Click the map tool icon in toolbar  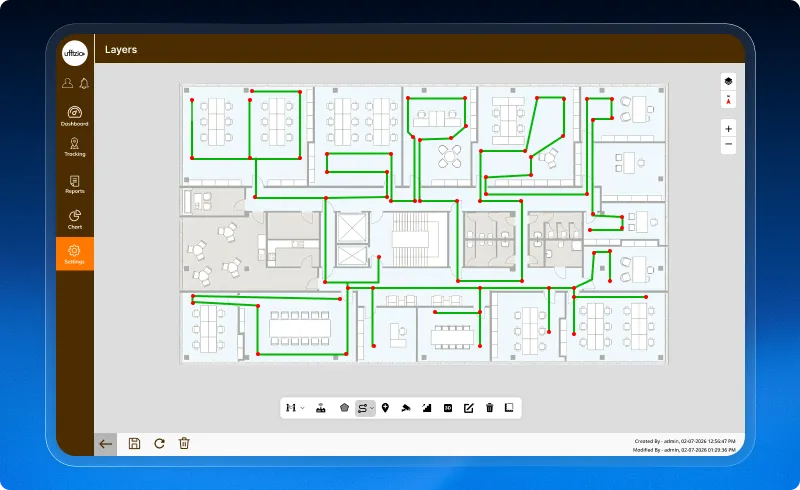pyautogui.click(x=291, y=408)
